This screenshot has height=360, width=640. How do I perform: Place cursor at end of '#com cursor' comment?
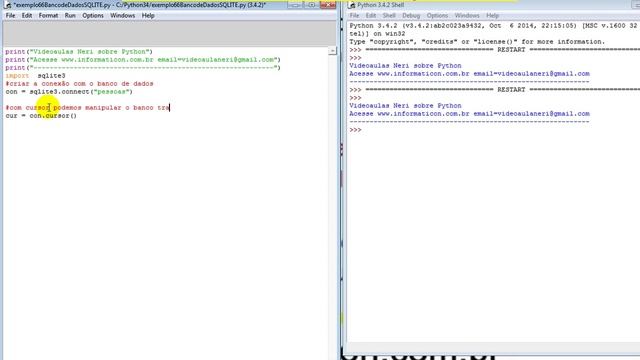click(169, 108)
